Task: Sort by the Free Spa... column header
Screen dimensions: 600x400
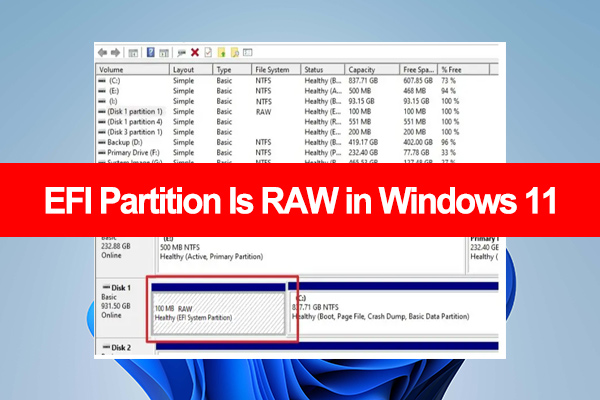Action: (x=419, y=70)
